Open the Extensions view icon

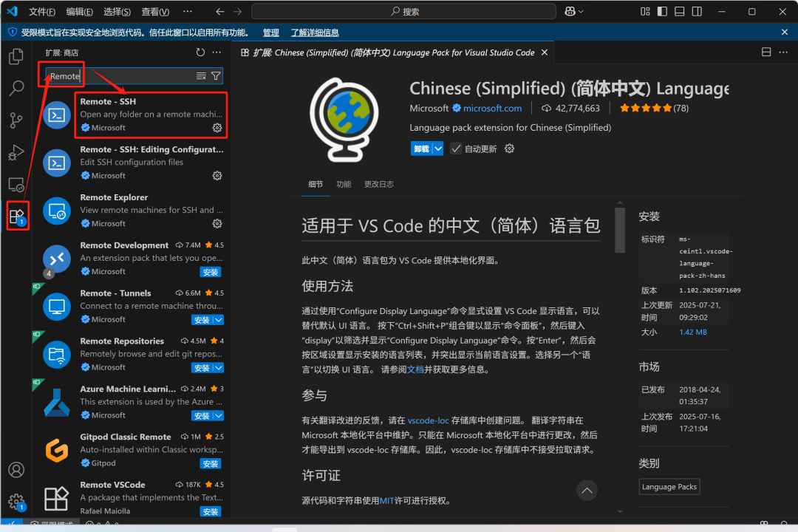pos(16,216)
